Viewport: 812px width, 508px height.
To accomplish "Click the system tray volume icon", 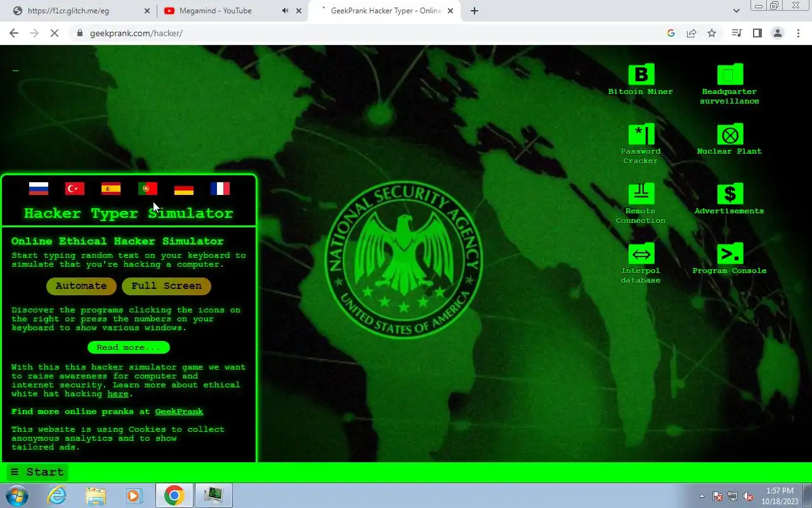I will (x=748, y=496).
